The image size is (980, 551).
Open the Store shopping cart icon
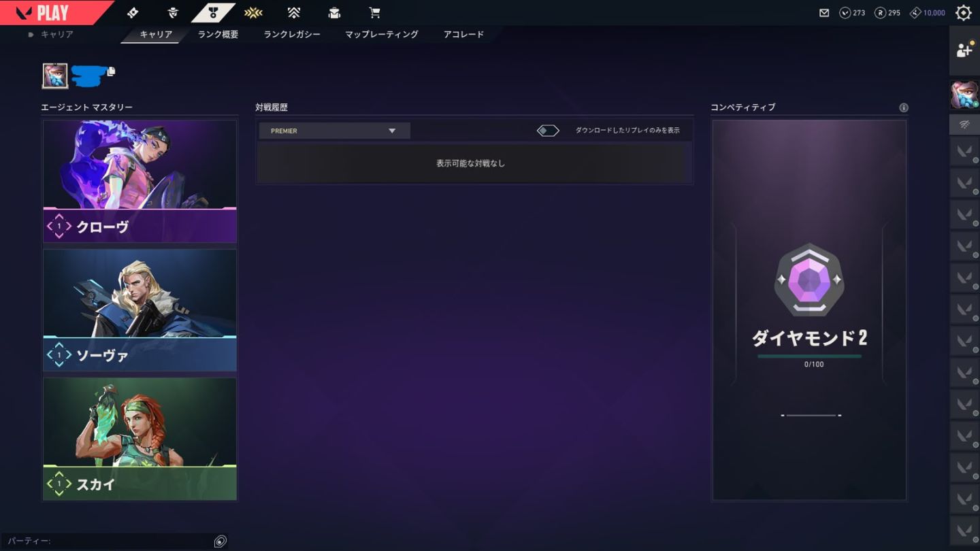[x=374, y=12]
